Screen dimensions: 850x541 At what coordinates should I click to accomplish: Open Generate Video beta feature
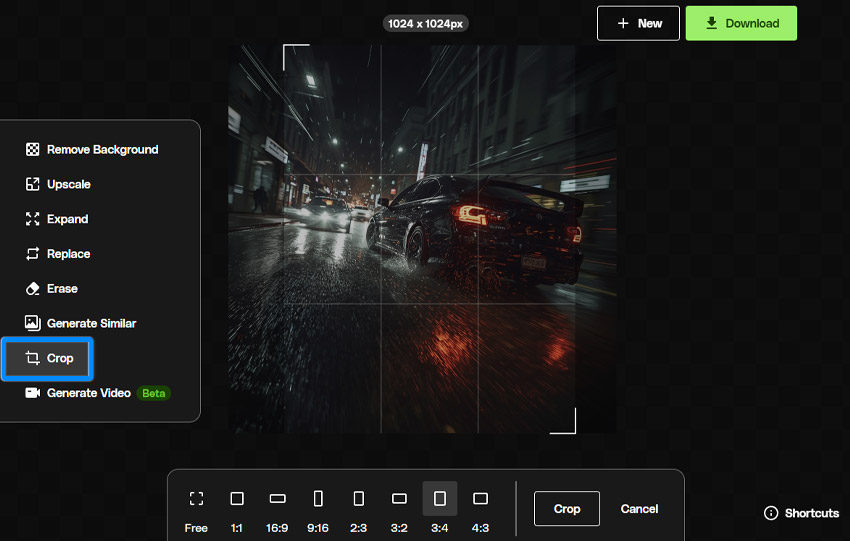pos(98,393)
